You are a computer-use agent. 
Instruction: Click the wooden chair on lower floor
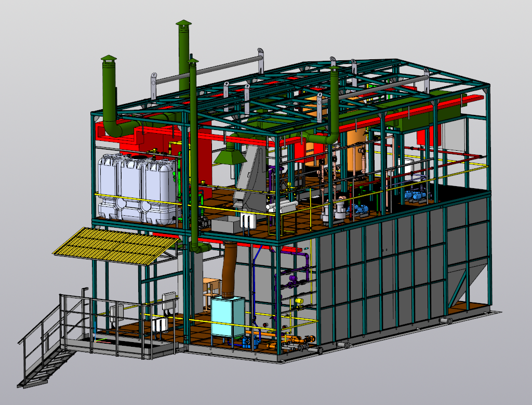tap(211, 287)
